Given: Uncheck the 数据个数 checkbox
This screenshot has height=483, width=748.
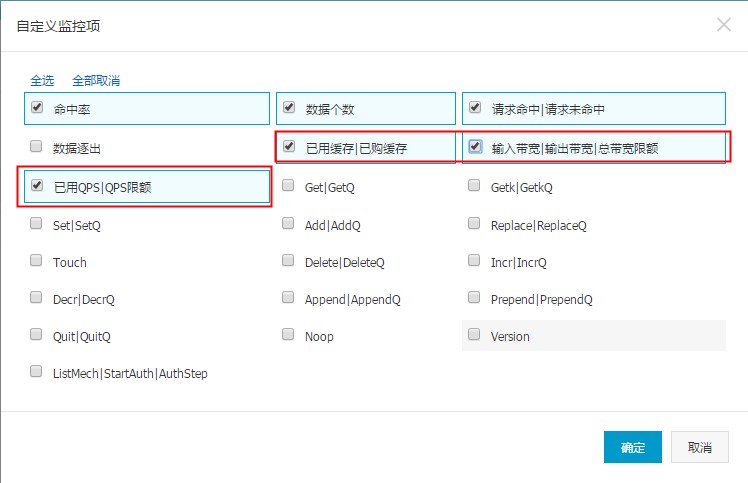Looking at the screenshot, I should click(x=289, y=107).
